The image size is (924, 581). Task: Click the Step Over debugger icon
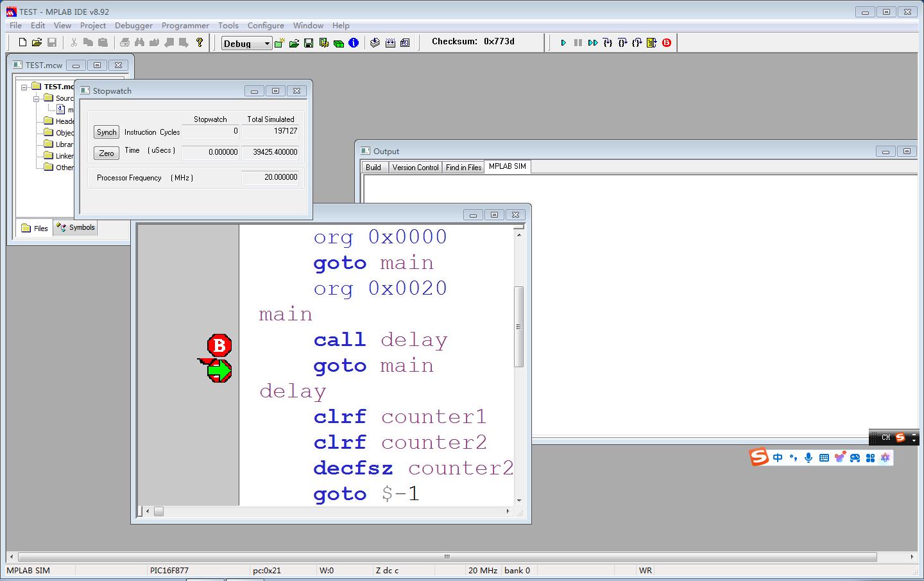622,43
